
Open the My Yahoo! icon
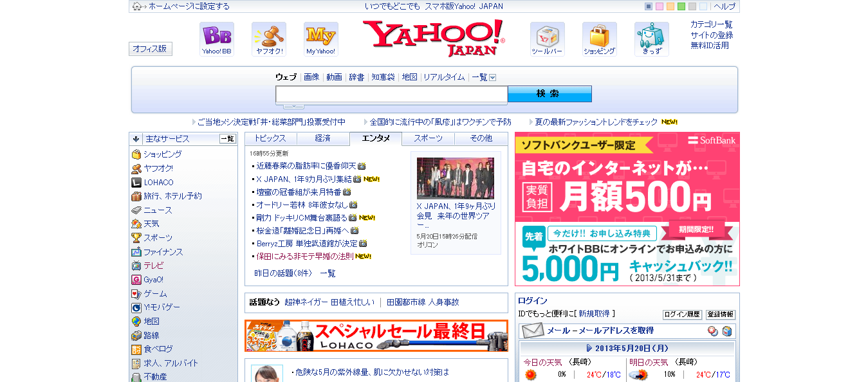click(x=321, y=39)
